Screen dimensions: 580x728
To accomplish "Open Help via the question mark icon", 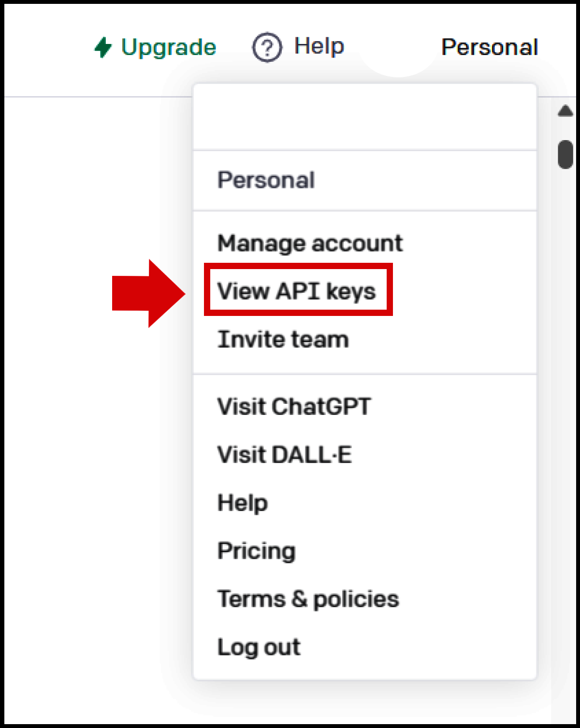I will click(266, 47).
